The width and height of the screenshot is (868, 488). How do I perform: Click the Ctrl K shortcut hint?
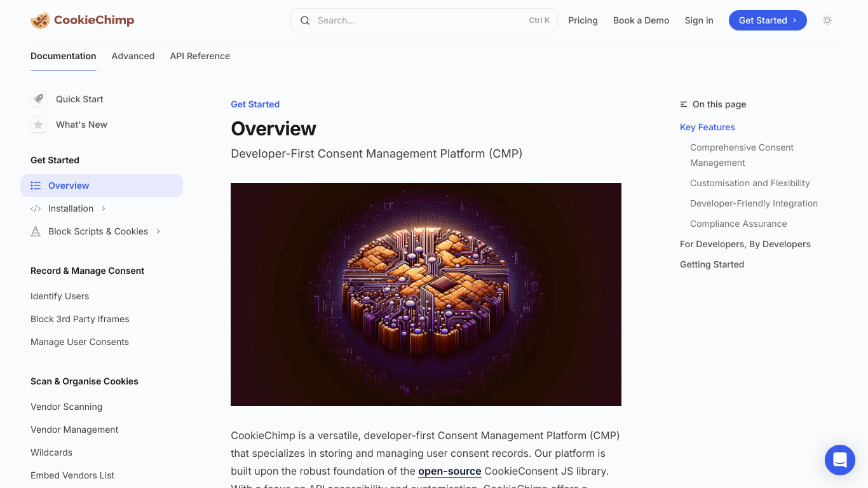coord(539,20)
